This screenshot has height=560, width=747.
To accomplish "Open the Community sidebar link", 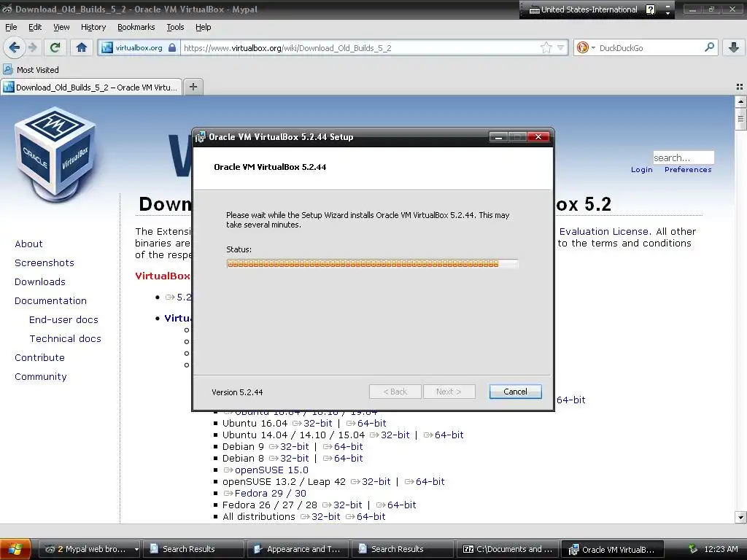I will point(41,377).
